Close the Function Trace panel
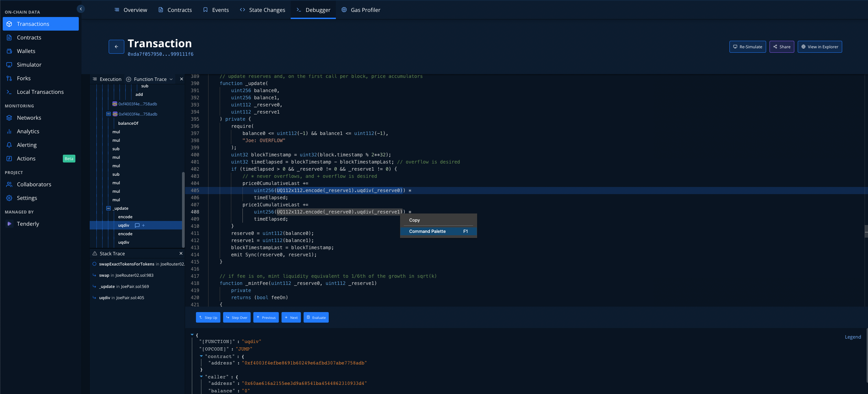This screenshot has height=394, width=868. [182, 79]
